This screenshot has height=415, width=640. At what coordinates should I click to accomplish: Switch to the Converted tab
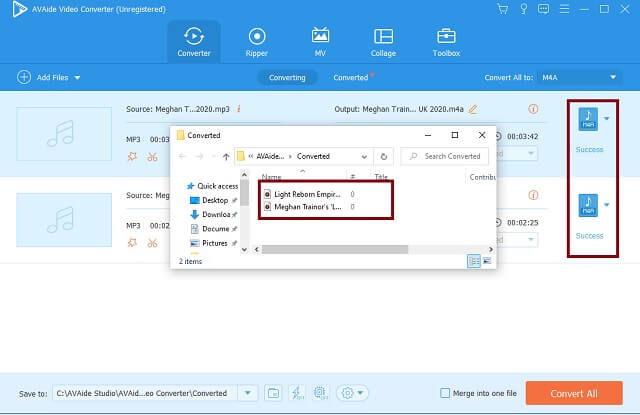coord(351,78)
